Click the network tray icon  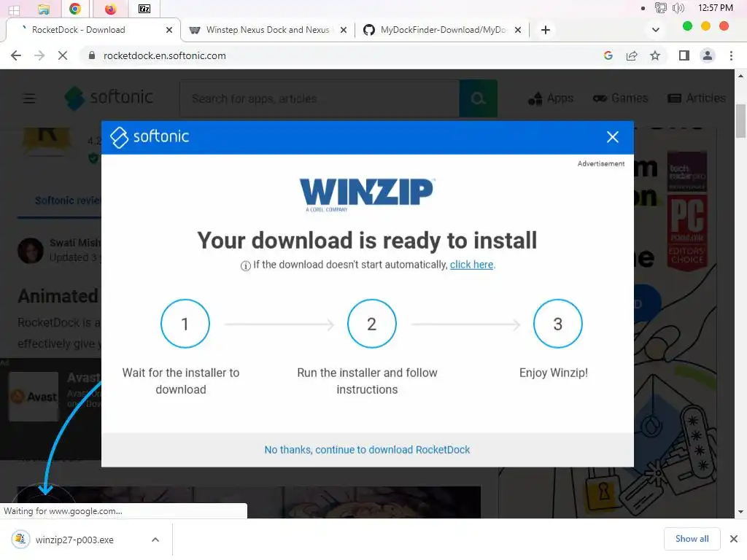pos(660,7)
